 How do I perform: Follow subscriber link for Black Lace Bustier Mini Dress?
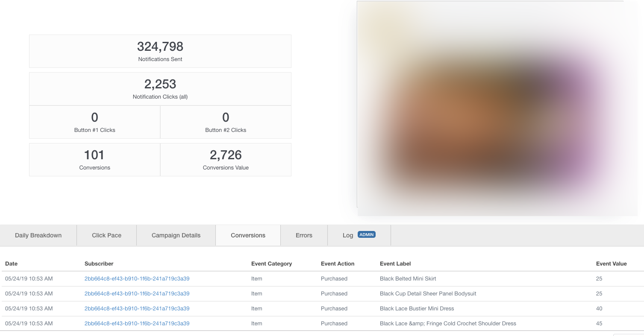137,309
